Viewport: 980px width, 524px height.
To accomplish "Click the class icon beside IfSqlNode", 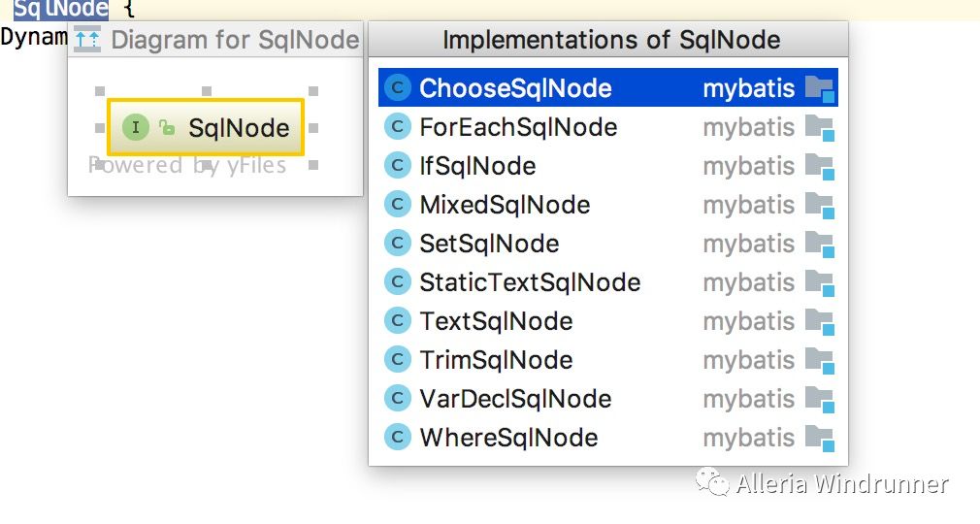I will (x=398, y=166).
